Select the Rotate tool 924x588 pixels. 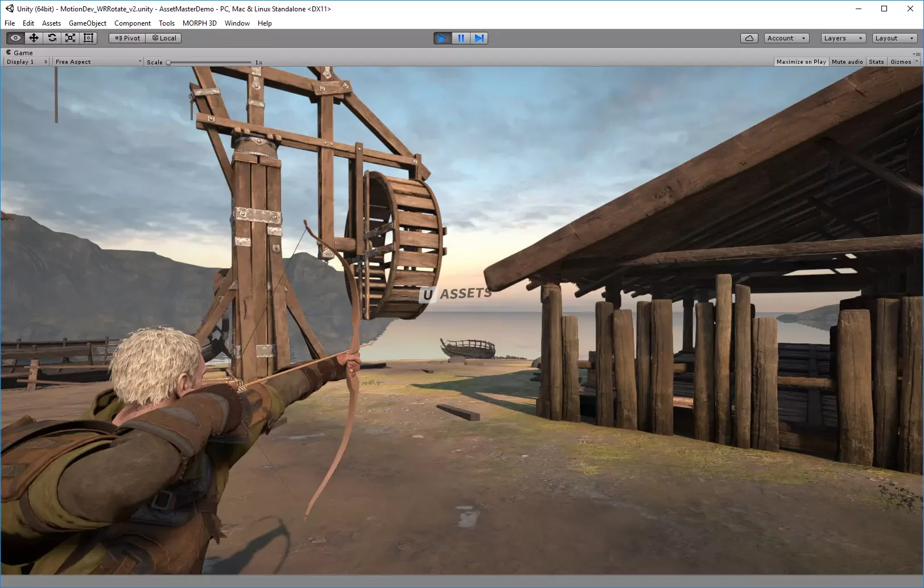click(52, 38)
